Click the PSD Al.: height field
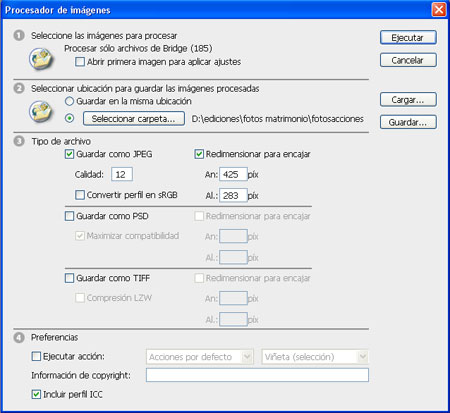The image size is (450, 413). click(x=233, y=257)
